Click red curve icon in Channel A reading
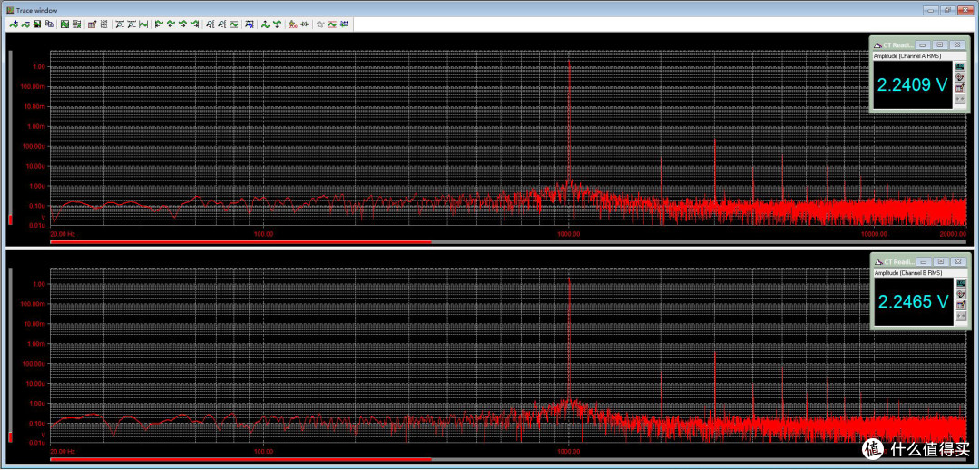This screenshot has height=470, width=980. tap(960, 77)
